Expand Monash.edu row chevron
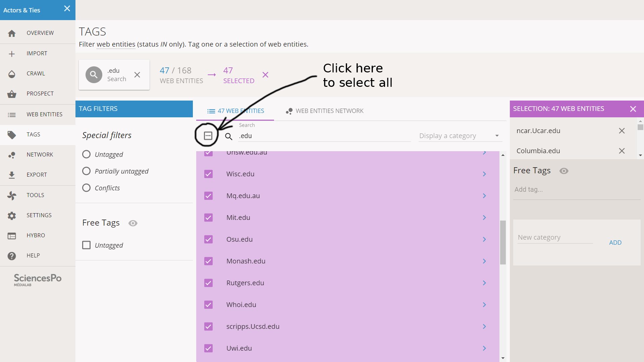 484,261
